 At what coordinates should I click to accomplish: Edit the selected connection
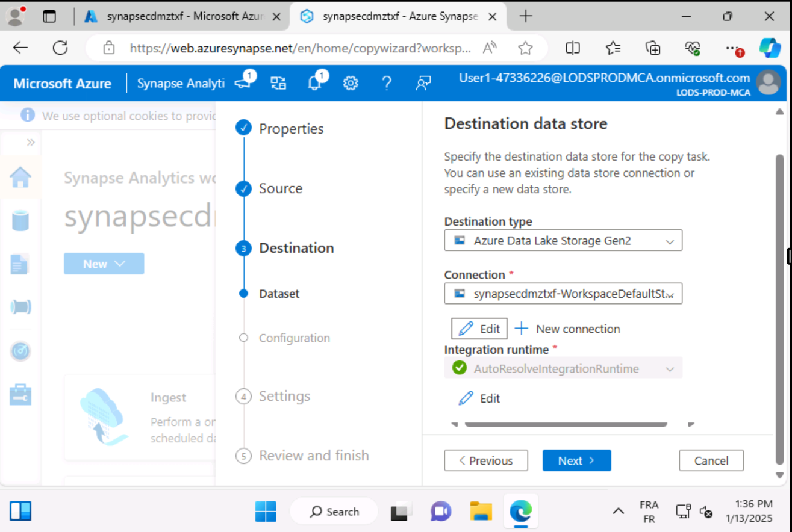tap(479, 329)
